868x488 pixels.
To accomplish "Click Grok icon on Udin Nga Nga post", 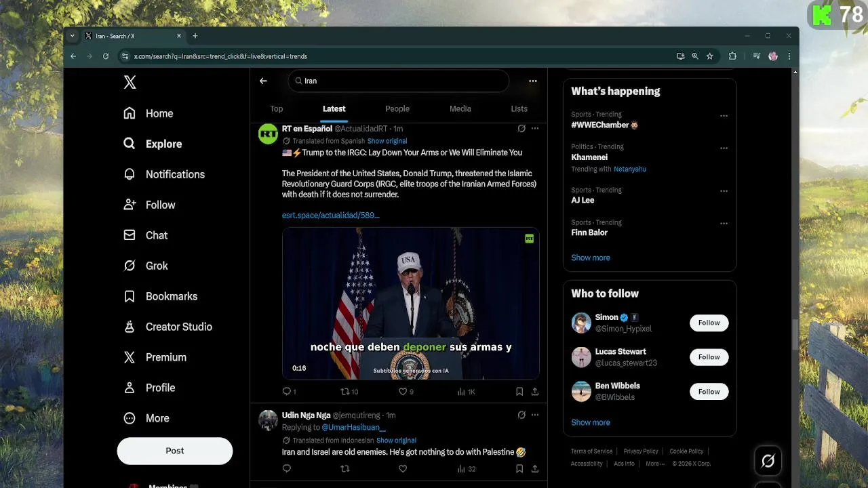I will tap(521, 415).
